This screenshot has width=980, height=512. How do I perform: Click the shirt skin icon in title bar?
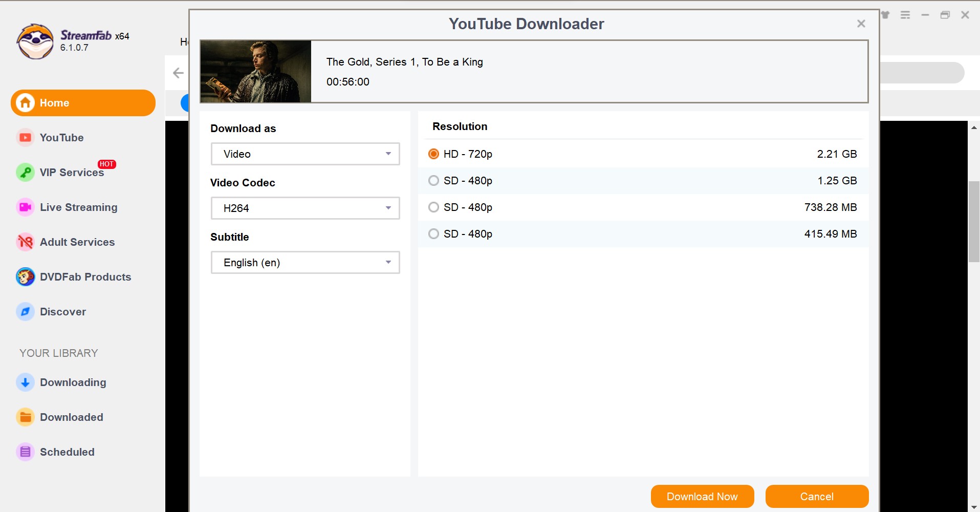(886, 15)
